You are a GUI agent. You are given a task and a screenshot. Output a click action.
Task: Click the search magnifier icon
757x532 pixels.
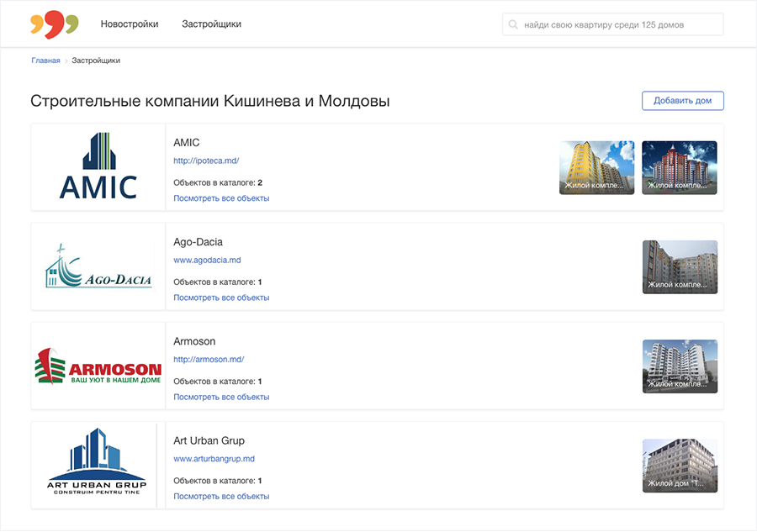tap(513, 24)
